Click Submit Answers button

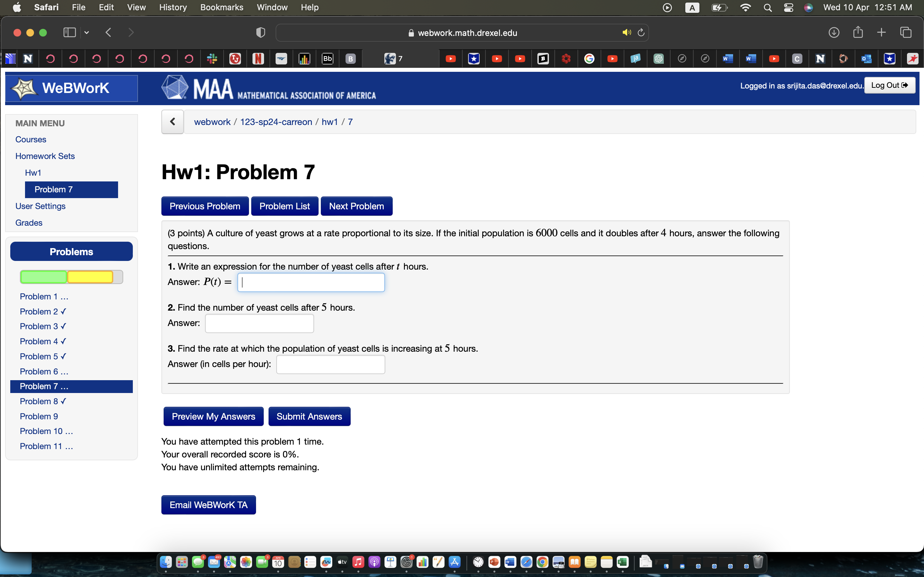click(x=309, y=416)
